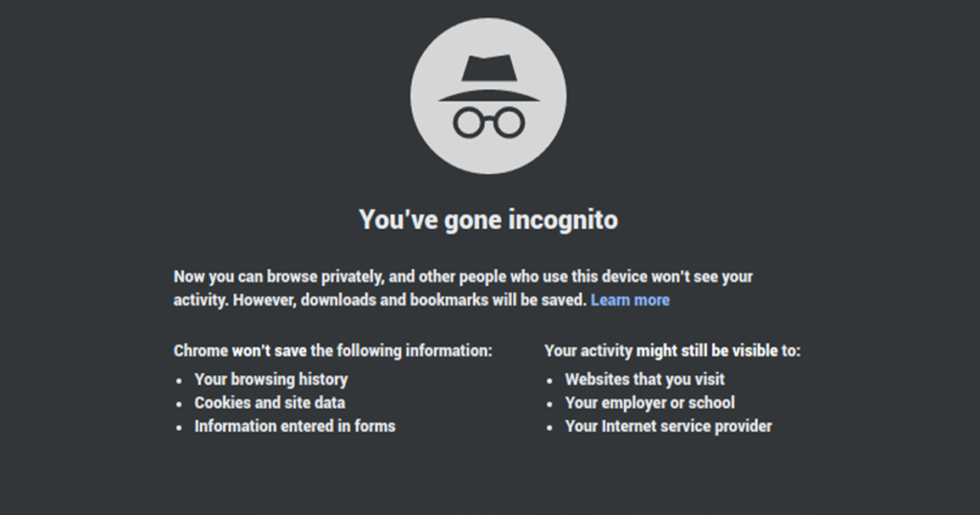Click the incognito hat-and-glasses logo
Screen dimensions: 980x515
[488, 96]
